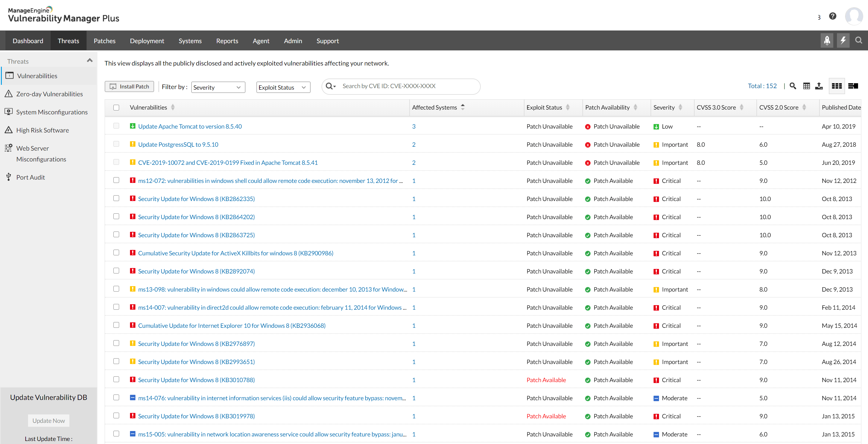This screenshot has height=444, width=868.
Task: Open the column chooser grid icon
Action: [806, 86]
